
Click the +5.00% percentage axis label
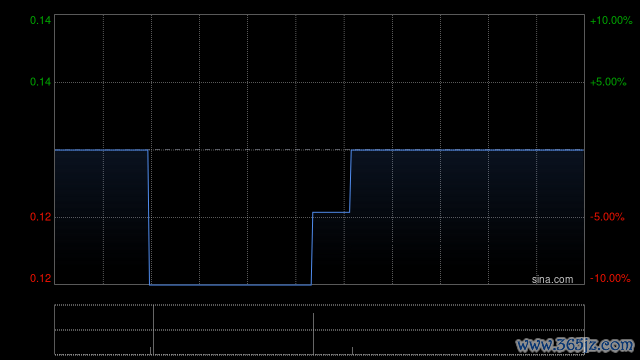[608, 82]
